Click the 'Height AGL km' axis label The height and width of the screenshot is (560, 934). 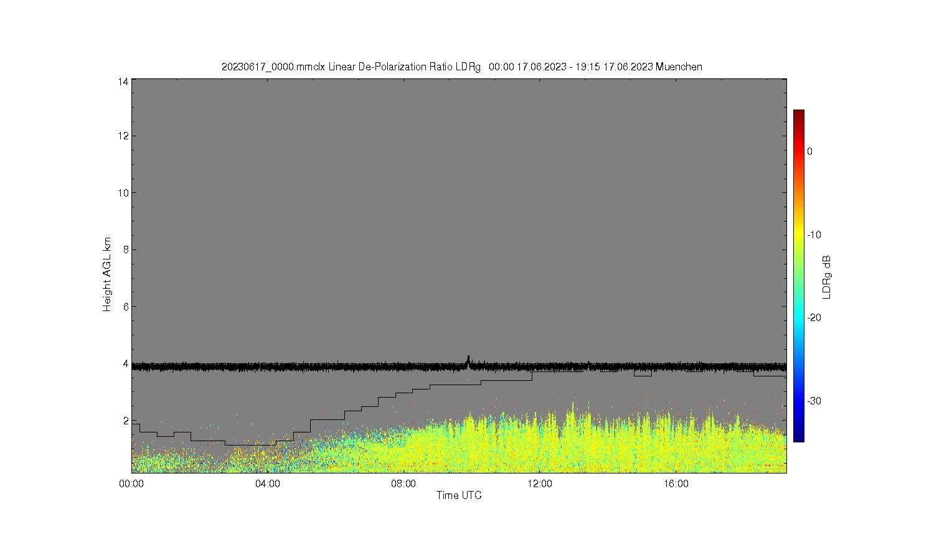[x=107, y=274]
